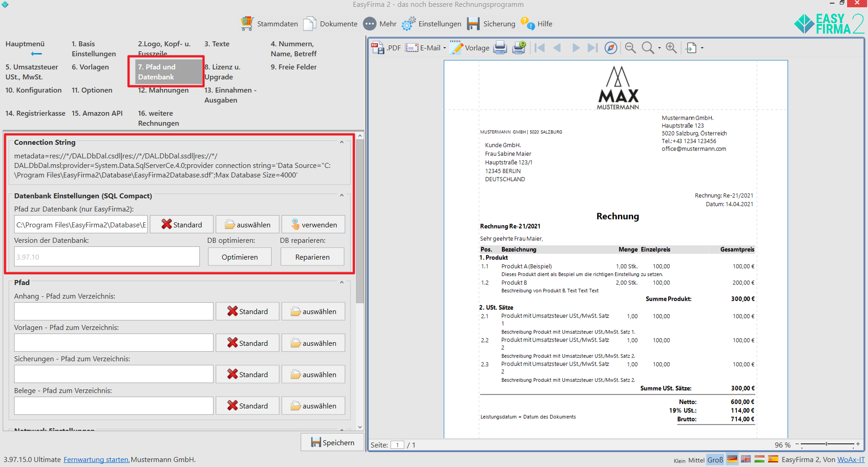Click the verwenden button
The width and height of the screenshot is (868, 467).
point(313,225)
